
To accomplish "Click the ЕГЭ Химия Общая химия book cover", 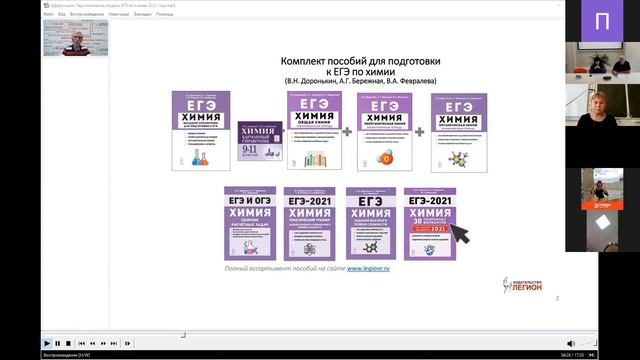I will 314,130.
